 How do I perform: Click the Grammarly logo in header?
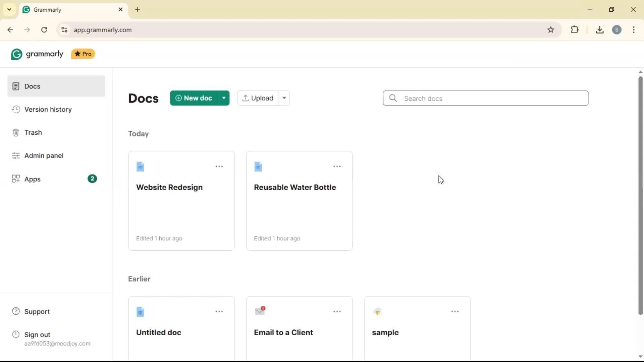pos(37,54)
